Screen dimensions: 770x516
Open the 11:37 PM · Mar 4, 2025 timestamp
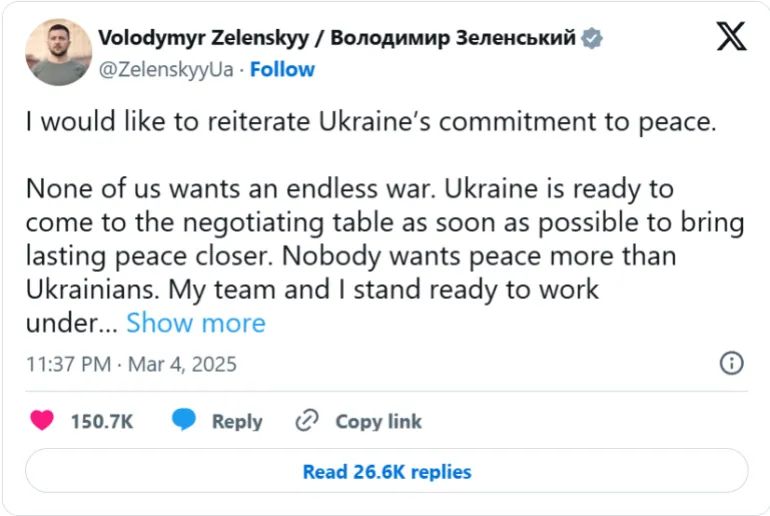[131, 363]
